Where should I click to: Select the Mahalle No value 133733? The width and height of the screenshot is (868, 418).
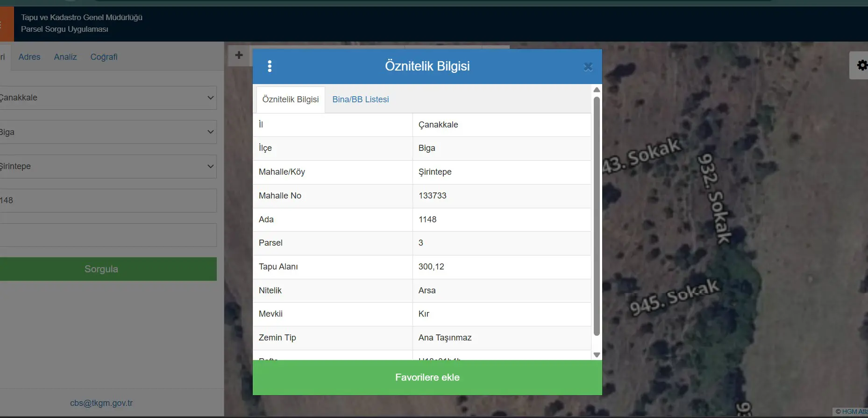433,196
